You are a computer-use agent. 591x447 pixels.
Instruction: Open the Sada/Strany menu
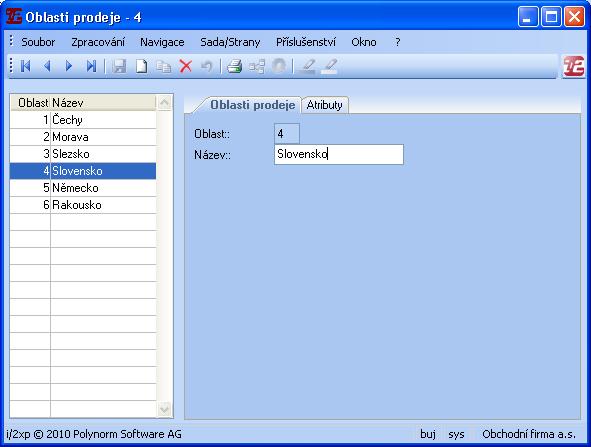pos(230,42)
